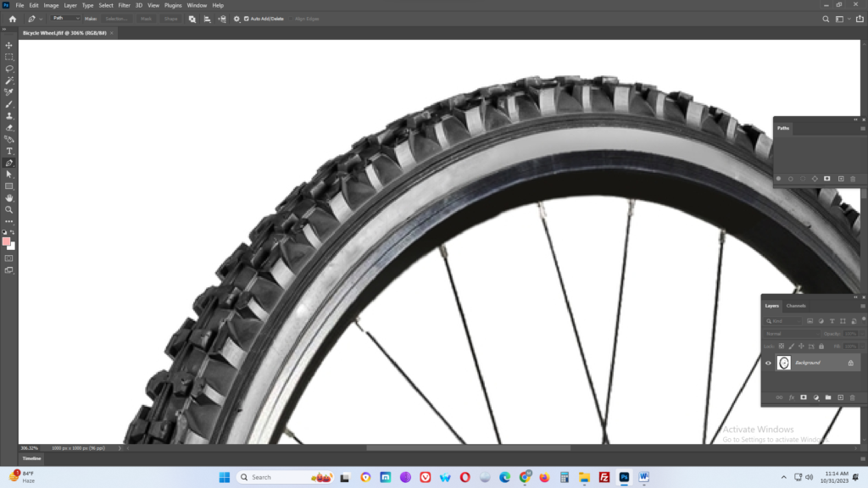Viewport: 868px width, 488px height.
Task: Select the Type tool
Action: [x=8, y=151]
